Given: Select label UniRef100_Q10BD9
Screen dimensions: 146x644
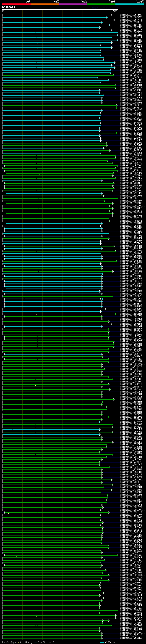Looking at the screenshot, I should (131, 115).
